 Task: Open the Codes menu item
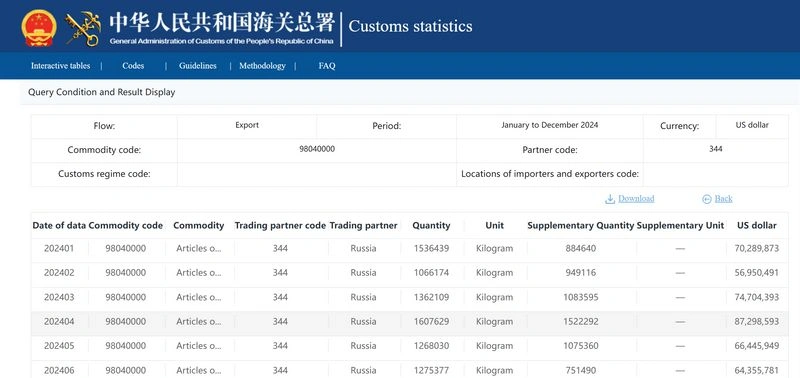click(133, 66)
